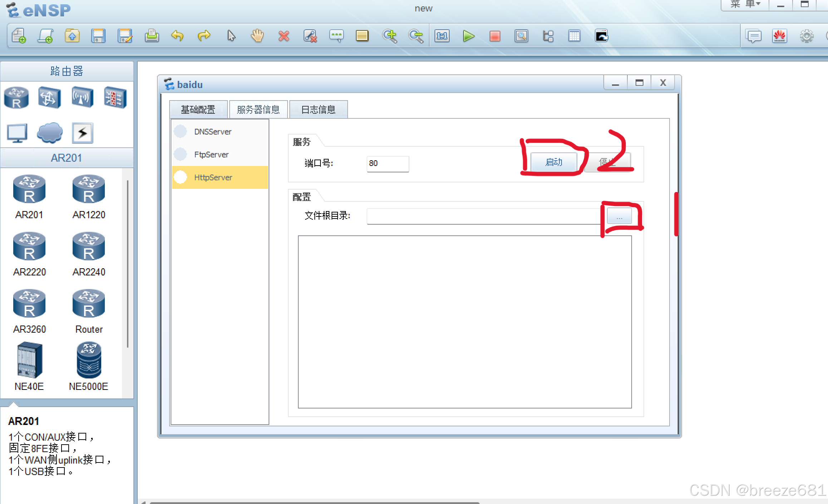828x504 pixels.
Task: Click the green Start devices play icon
Action: [x=468, y=36]
